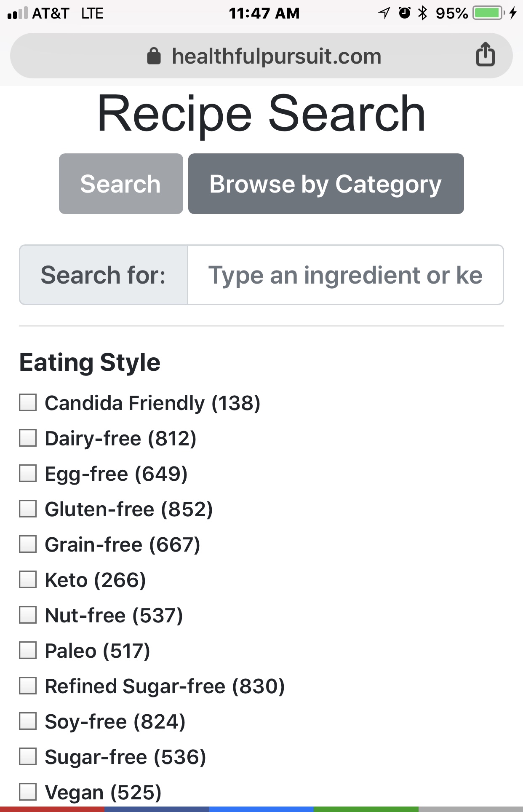
Task: Tap the cellular signal bars icon
Action: (18, 13)
